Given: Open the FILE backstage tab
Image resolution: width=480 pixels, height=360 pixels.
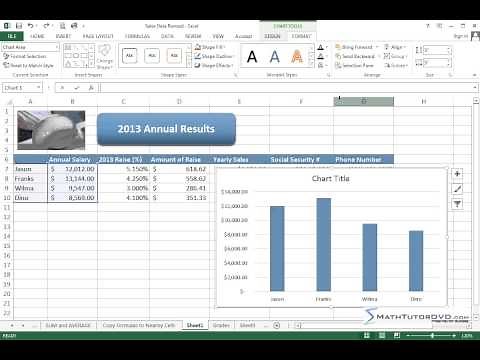Looking at the screenshot, I should 12,36.
